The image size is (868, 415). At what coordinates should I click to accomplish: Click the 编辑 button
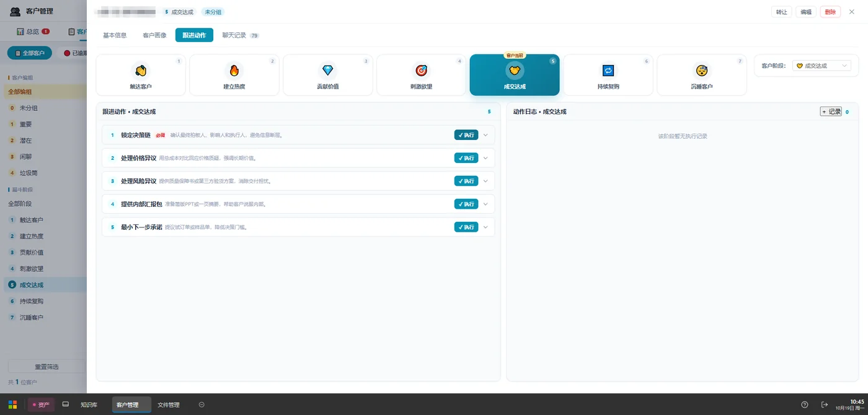805,12
